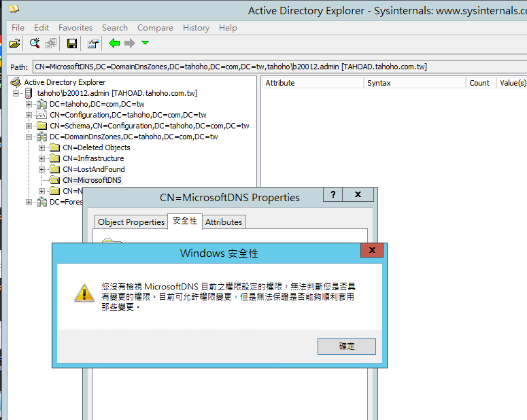
Task: Click the Save snapshot floppy disk icon
Action: click(x=72, y=43)
